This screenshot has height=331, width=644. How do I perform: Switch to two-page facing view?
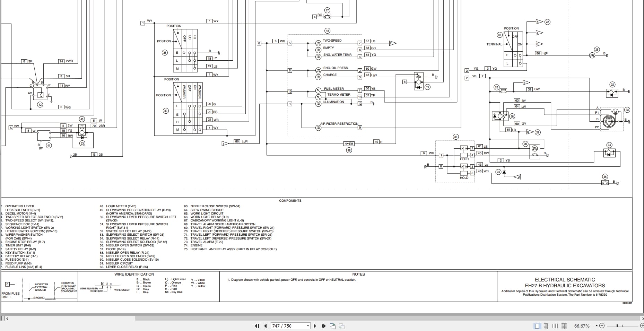(555, 326)
